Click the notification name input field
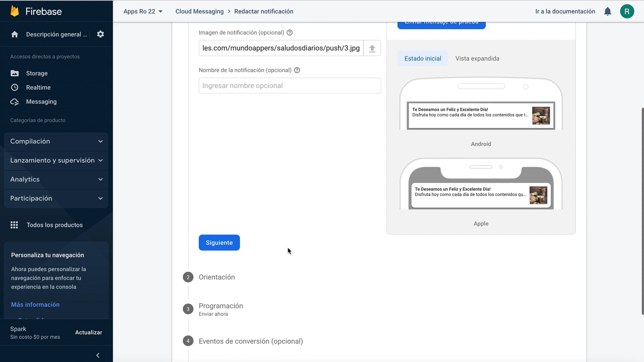644x362 pixels. pyautogui.click(x=290, y=86)
